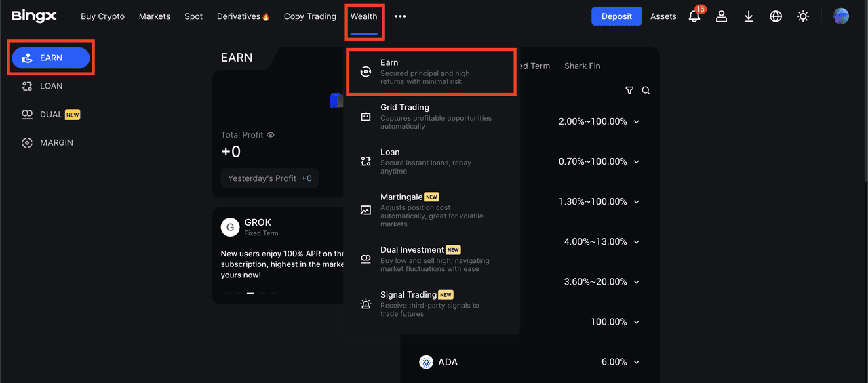Viewport: 868px width, 383px height.
Task: Select MARGIN in the sidebar
Action: 51,143
